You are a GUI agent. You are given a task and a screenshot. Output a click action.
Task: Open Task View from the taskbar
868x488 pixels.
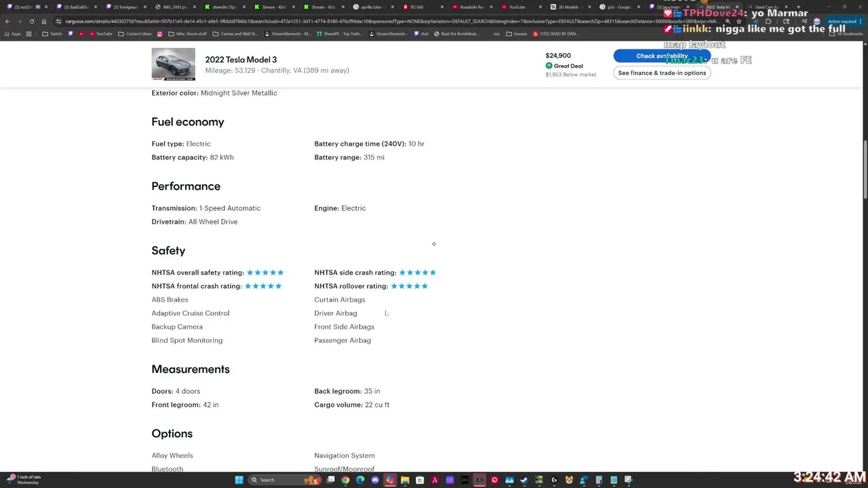point(330,480)
